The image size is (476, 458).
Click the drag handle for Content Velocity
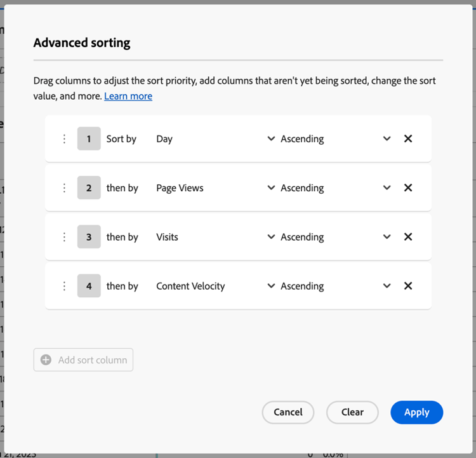pos(64,286)
